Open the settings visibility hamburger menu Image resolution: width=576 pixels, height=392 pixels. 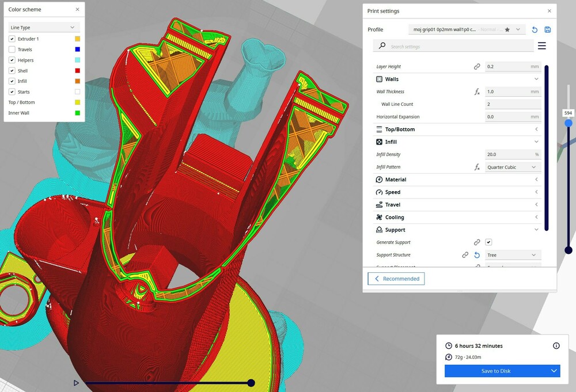click(x=542, y=46)
